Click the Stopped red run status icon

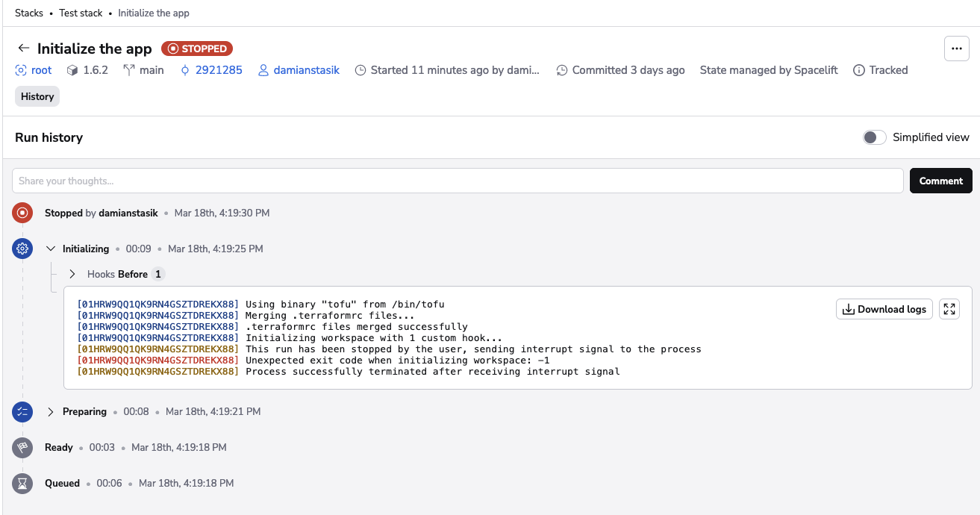(22, 213)
